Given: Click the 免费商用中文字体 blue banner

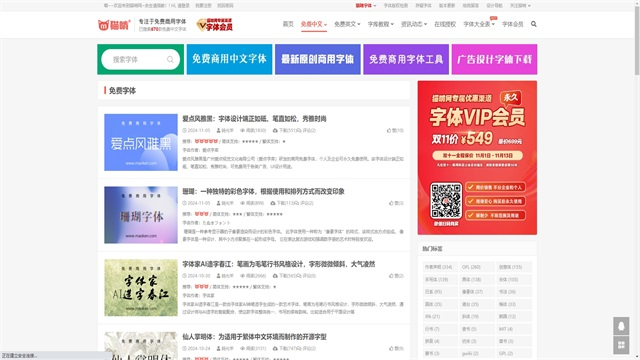Looking at the screenshot, I should 229,59.
